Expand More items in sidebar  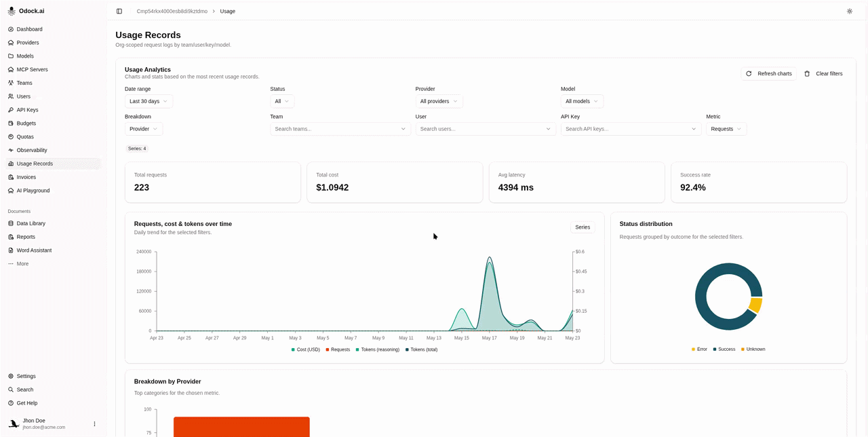click(x=53, y=263)
